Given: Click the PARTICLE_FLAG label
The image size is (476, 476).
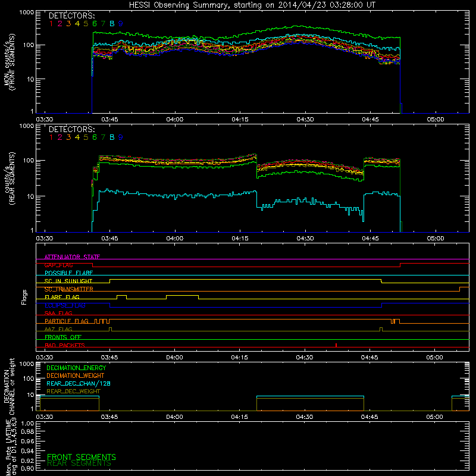Looking at the screenshot, I should tap(67, 321).
